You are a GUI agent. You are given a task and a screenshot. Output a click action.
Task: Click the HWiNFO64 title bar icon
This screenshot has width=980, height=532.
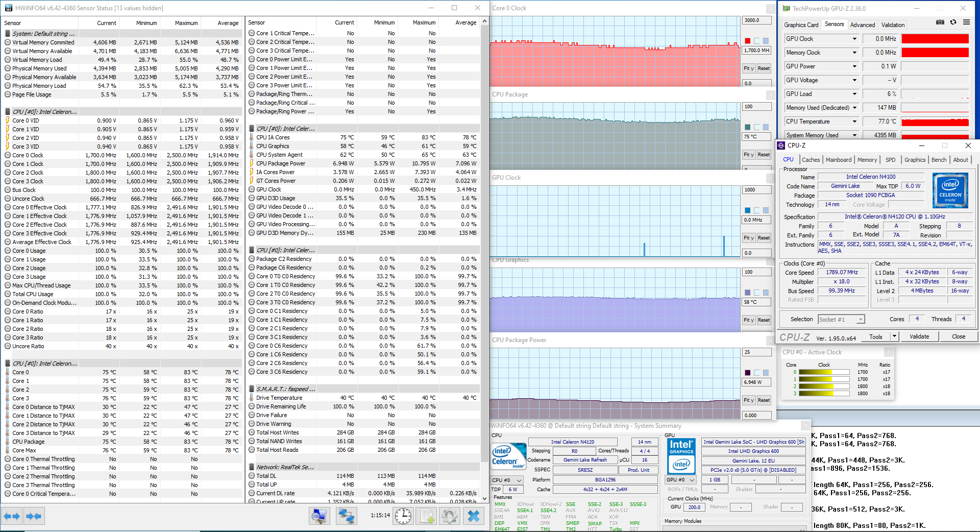(x=8, y=8)
